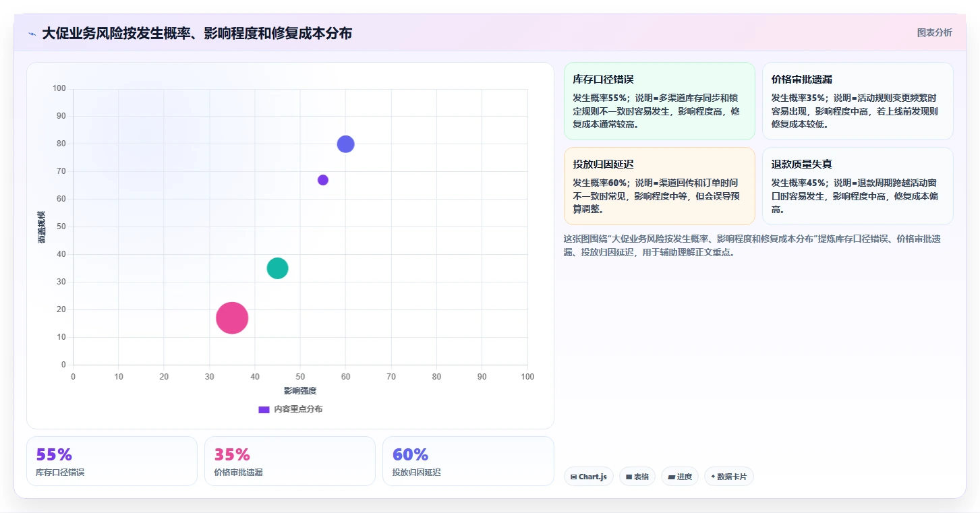Click the 进度 tag

680,477
